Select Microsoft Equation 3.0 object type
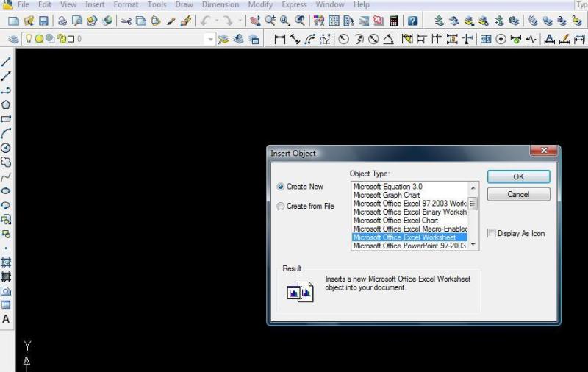This screenshot has width=588, height=372. pos(388,187)
